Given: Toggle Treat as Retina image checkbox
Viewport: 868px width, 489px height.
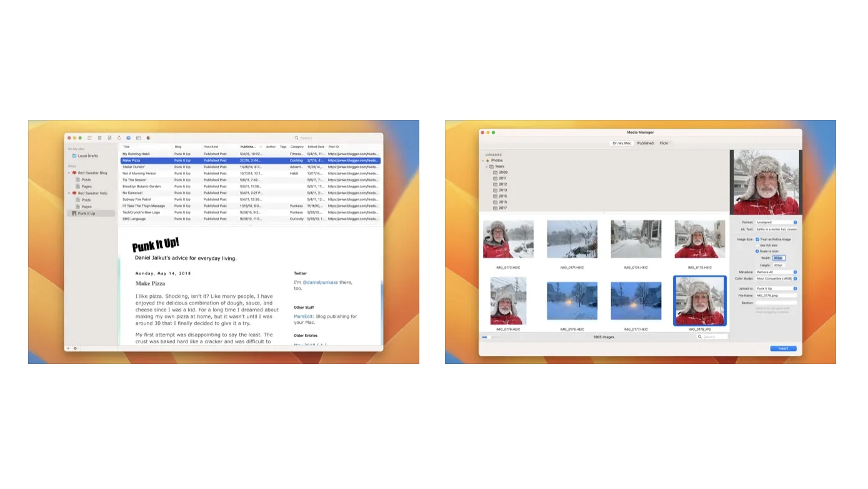Looking at the screenshot, I should (757, 239).
